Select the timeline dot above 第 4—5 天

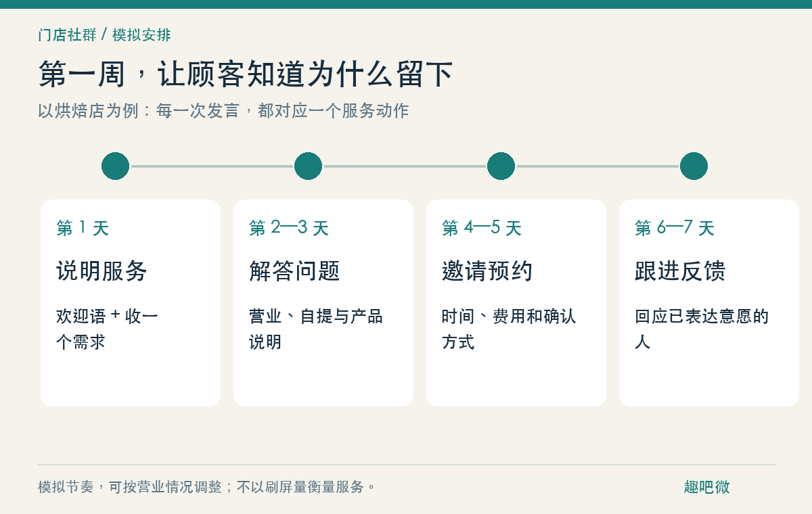click(501, 166)
